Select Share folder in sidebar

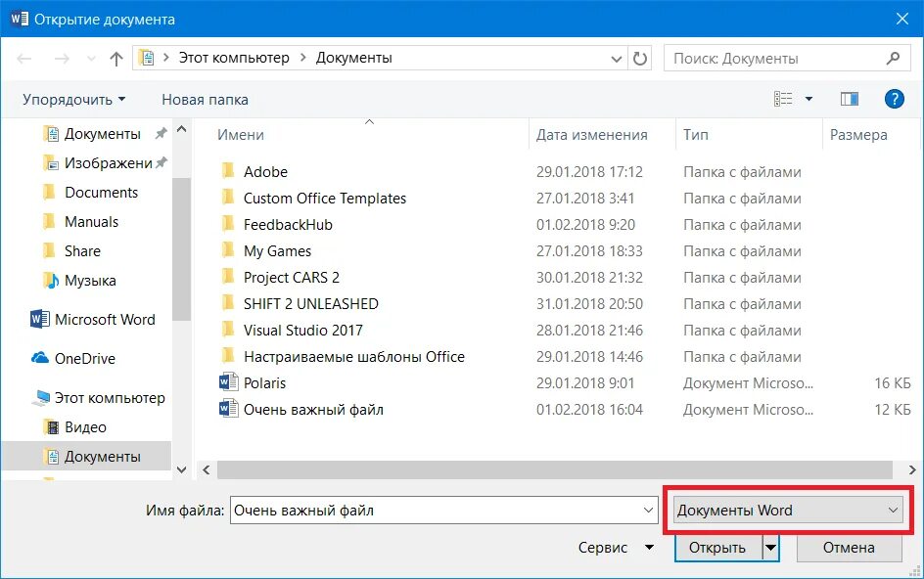click(x=82, y=251)
